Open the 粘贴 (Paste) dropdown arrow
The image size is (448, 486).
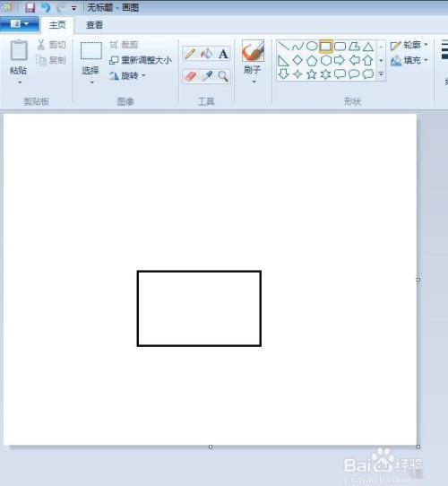(20, 82)
